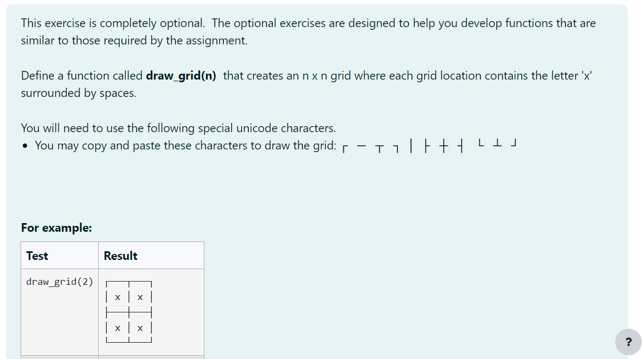Click the top-left corner character ┌
This screenshot has height=359, width=644.
pyautogui.click(x=345, y=146)
